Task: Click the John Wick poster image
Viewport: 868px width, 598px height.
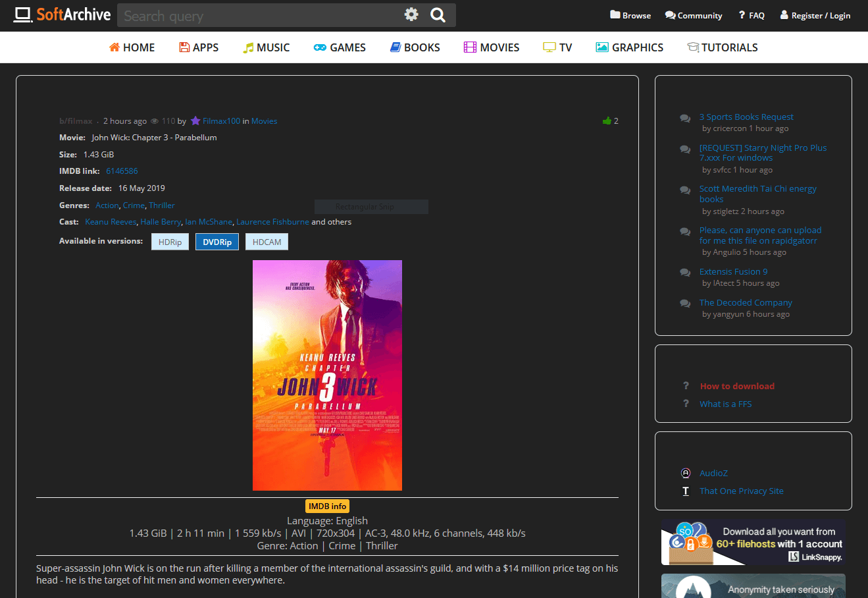Action: (x=327, y=375)
